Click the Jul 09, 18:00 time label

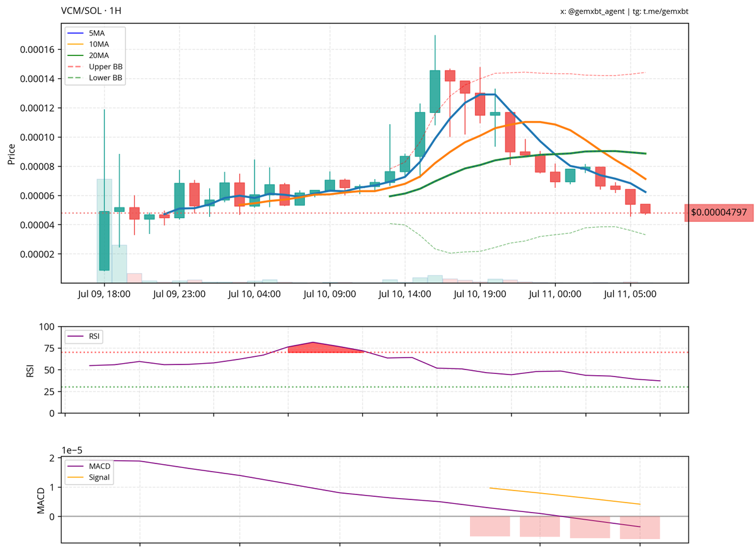[x=104, y=294]
